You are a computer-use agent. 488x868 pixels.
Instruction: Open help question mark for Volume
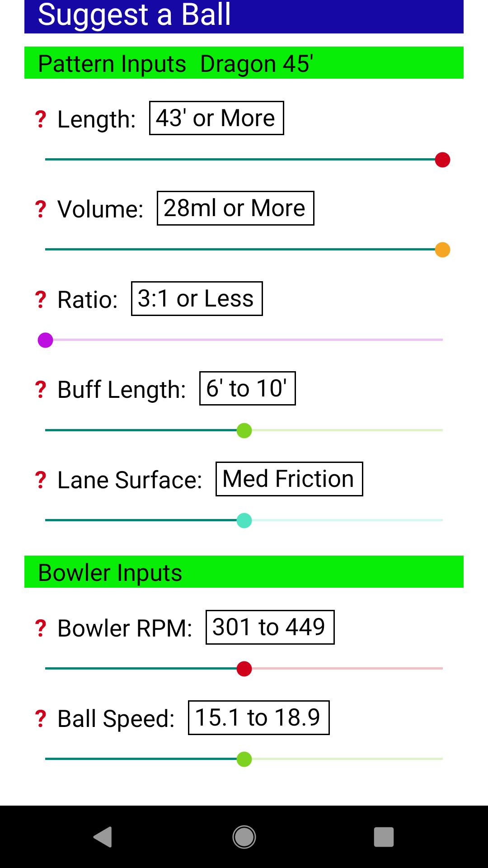point(41,209)
